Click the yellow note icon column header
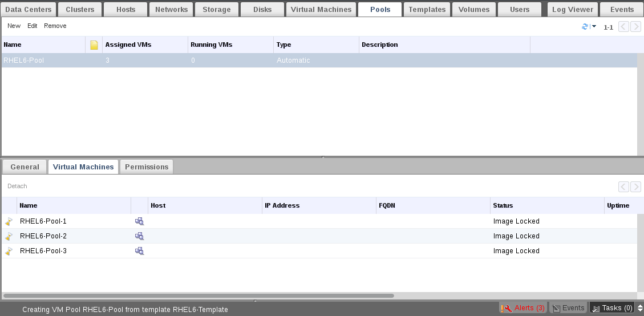The image size is (644, 316). (x=94, y=45)
